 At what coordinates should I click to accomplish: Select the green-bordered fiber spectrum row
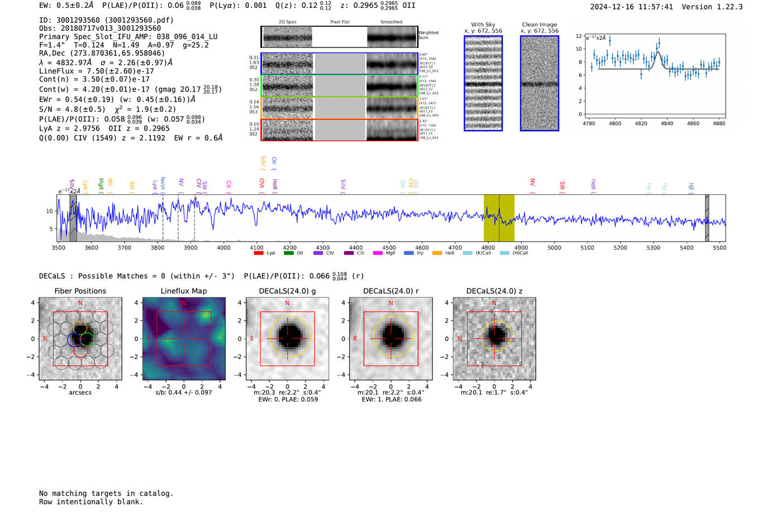[x=340, y=85]
